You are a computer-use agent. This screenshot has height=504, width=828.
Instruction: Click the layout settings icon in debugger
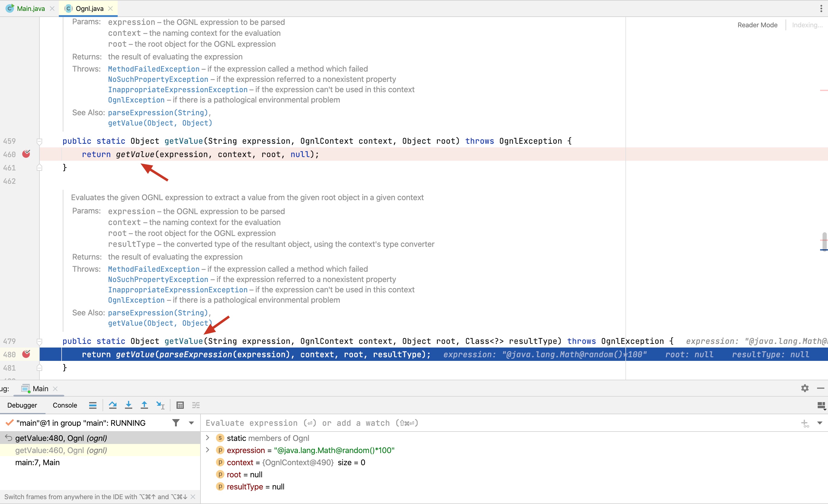click(821, 406)
